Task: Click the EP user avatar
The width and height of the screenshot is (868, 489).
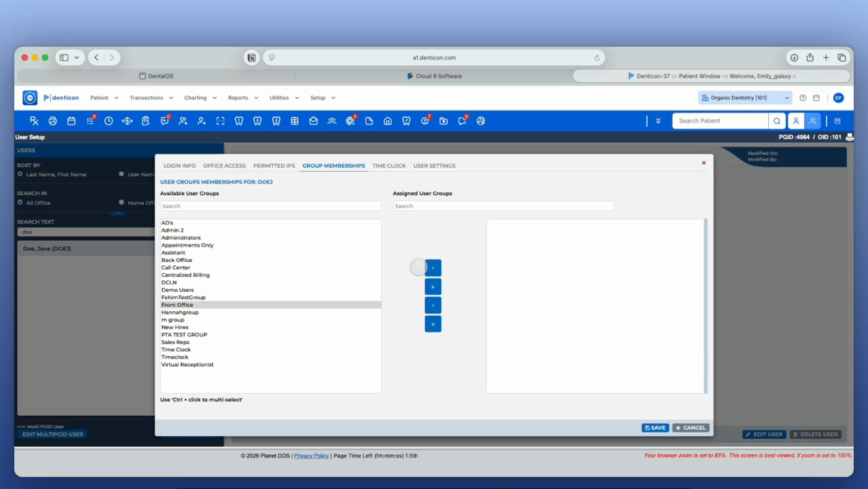Action: [838, 98]
